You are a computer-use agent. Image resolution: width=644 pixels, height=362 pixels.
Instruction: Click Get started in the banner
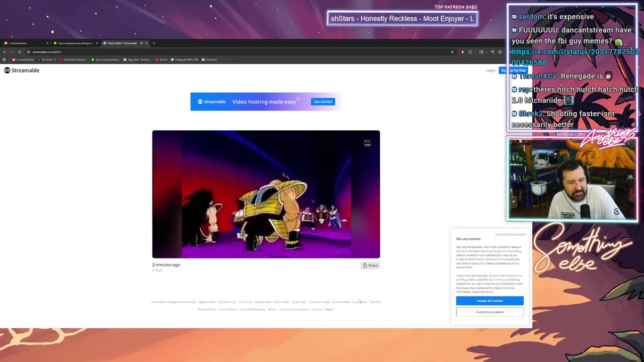(323, 102)
